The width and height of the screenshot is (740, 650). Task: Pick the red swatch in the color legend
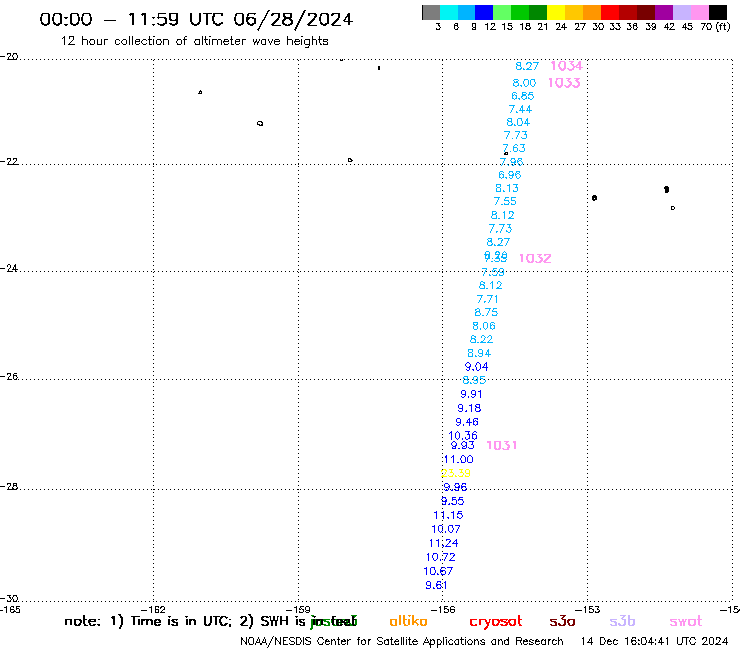click(610, 12)
